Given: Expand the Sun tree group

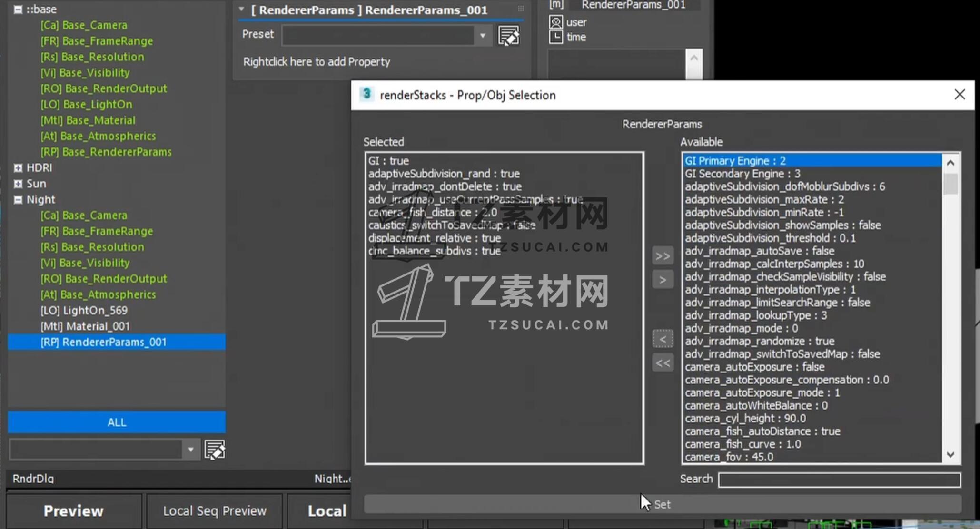Looking at the screenshot, I should [x=18, y=184].
